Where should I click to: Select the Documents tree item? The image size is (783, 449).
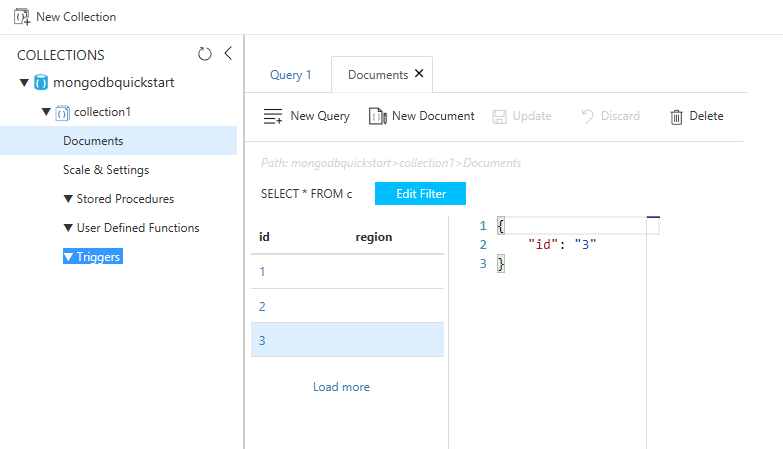pos(93,141)
